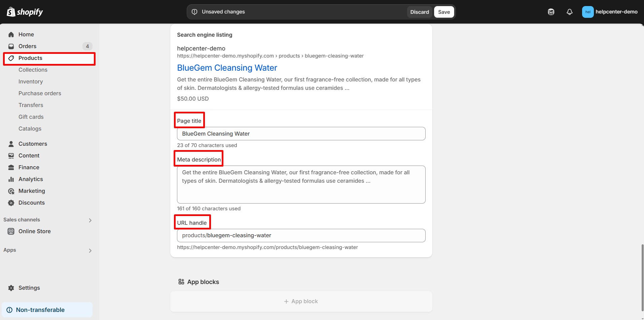The height and width of the screenshot is (320, 644).
Task: Click the helpcenter-demo account avatar
Action: (587, 12)
